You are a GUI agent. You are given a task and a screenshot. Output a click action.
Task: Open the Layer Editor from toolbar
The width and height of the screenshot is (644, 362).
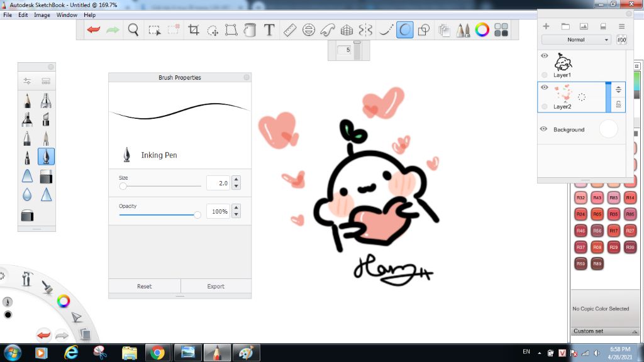(x=444, y=30)
